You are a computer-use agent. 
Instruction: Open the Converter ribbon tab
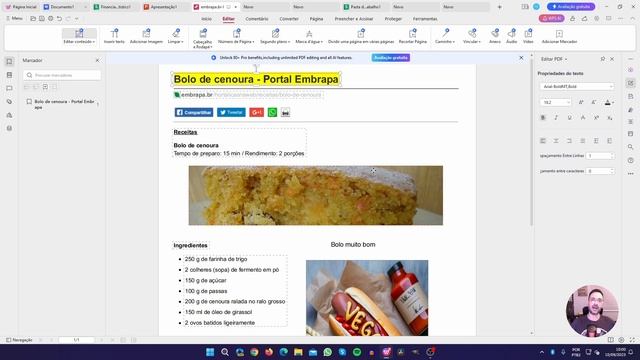point(289,19)
